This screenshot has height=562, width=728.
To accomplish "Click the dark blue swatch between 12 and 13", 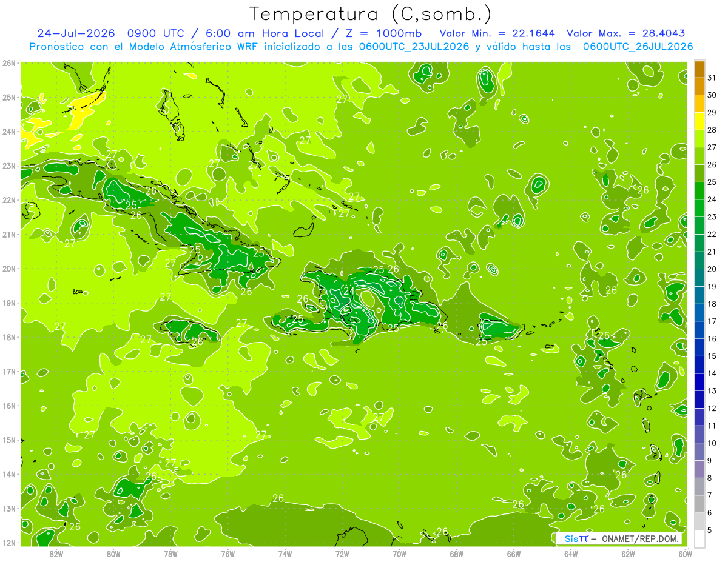I will (699, 400).
